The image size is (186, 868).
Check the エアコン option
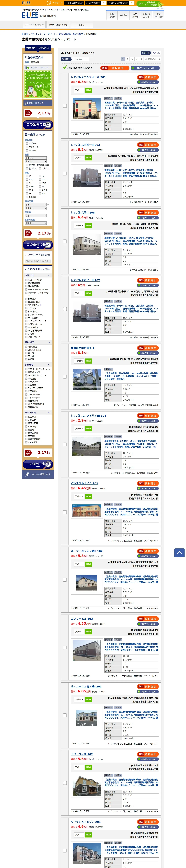[26, 308]
